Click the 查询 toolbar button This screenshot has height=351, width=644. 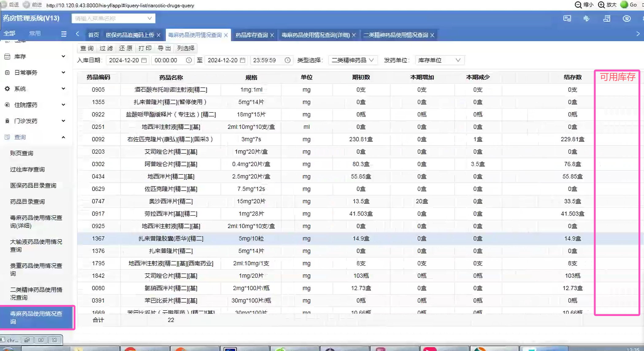[87, 48]
